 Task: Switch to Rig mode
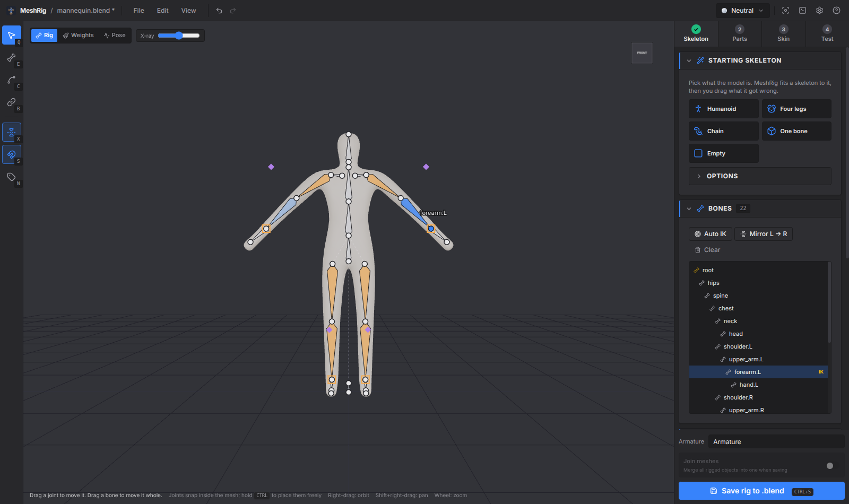(45, 36)
